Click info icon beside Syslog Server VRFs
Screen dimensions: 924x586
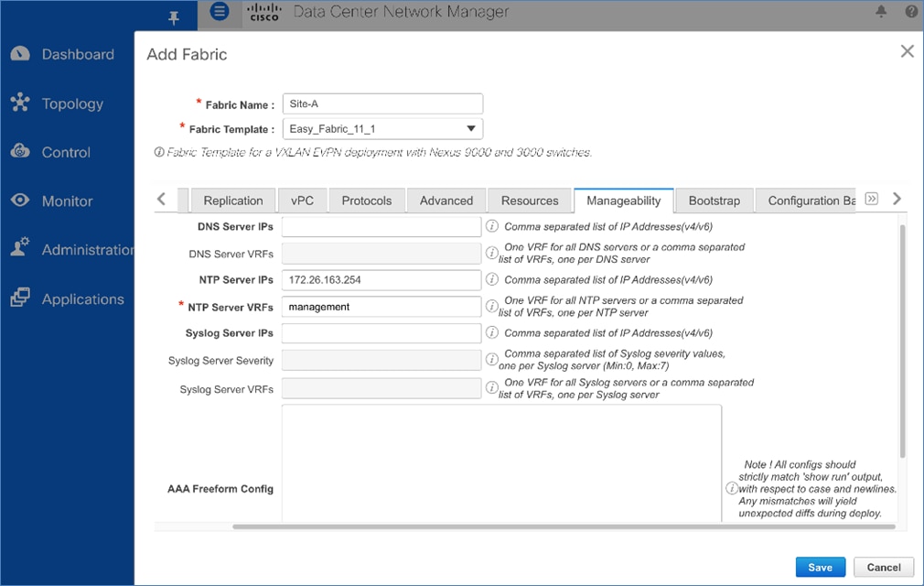[491, 387]
